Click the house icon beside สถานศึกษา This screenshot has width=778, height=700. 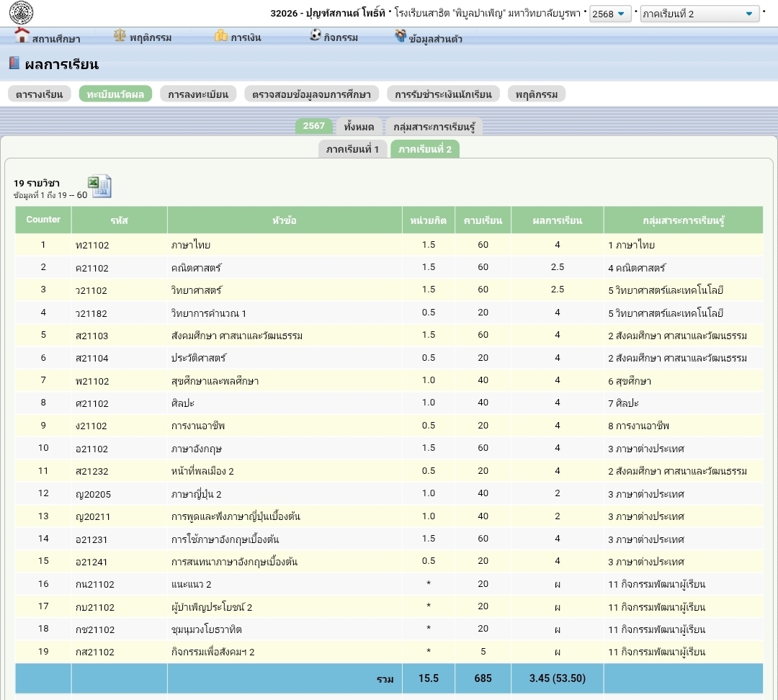tap(22, 36)
